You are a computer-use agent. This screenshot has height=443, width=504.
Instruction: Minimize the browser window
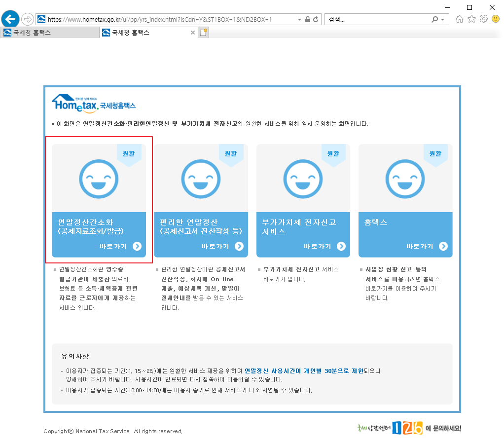point(447,7)
